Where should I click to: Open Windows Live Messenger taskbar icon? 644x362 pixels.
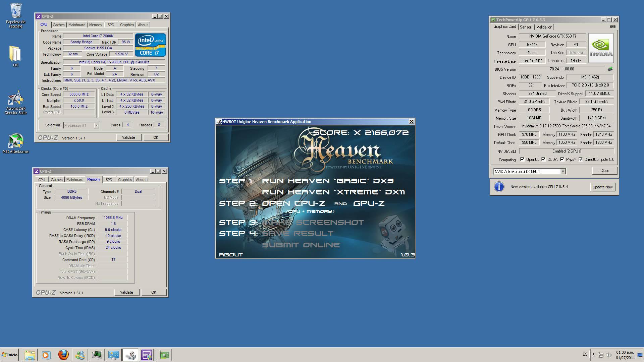click(x=80, y=355)
